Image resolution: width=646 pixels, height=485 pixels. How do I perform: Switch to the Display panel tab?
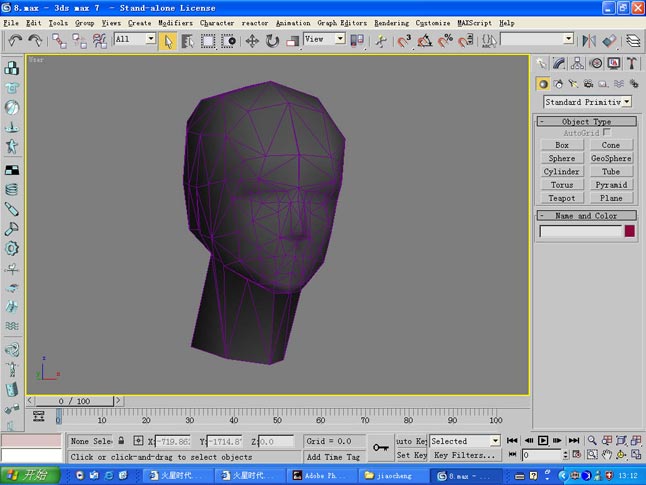(614, 63)
